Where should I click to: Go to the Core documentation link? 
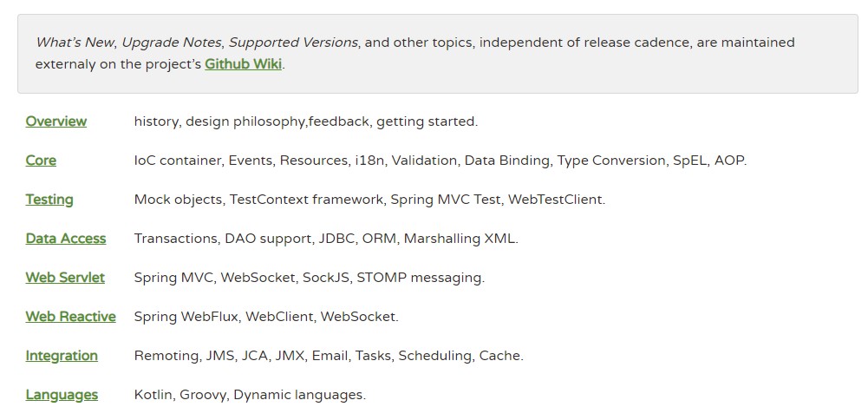[x=41, y=161]
